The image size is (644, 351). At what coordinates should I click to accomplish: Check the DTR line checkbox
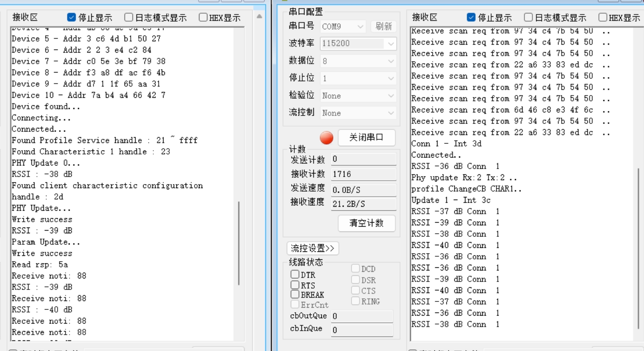tap(295, 274)
